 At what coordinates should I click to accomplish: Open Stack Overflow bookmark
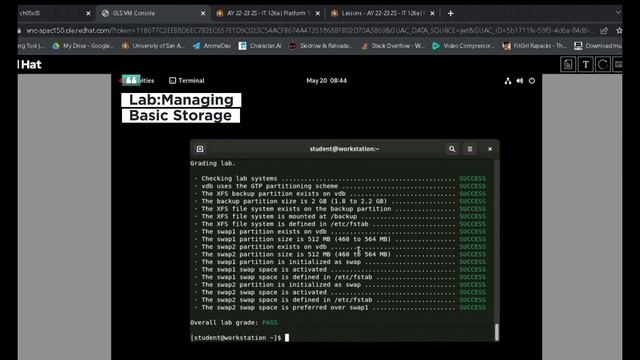point(393,46)
